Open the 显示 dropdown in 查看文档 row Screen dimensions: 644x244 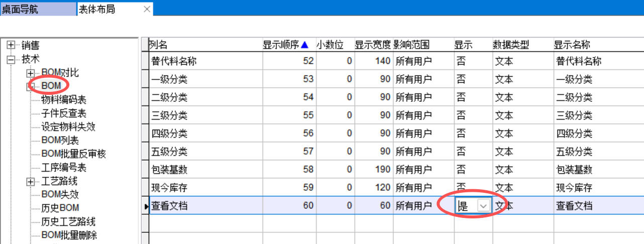tap(483, 206)
